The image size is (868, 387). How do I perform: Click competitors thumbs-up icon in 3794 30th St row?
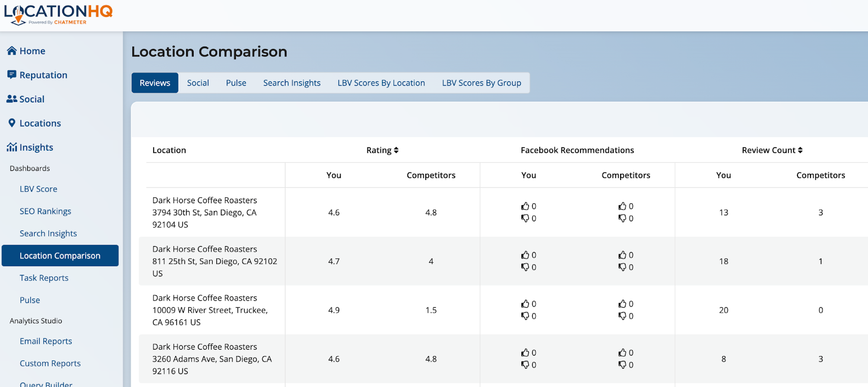point(622,206)
